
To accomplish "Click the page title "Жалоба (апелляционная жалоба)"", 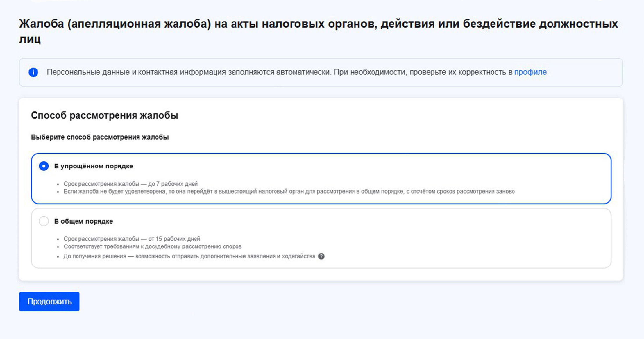I will click(x=115, y=24).
